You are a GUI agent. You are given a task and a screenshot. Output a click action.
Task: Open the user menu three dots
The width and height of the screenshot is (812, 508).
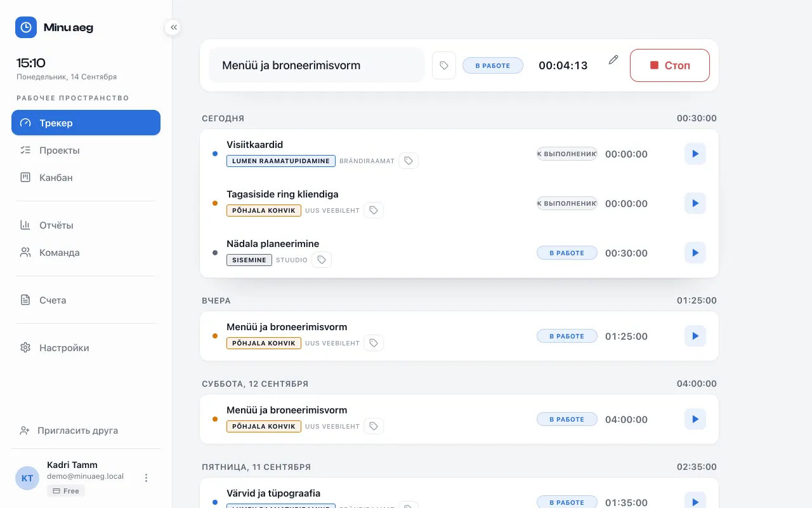pos(146,478)
